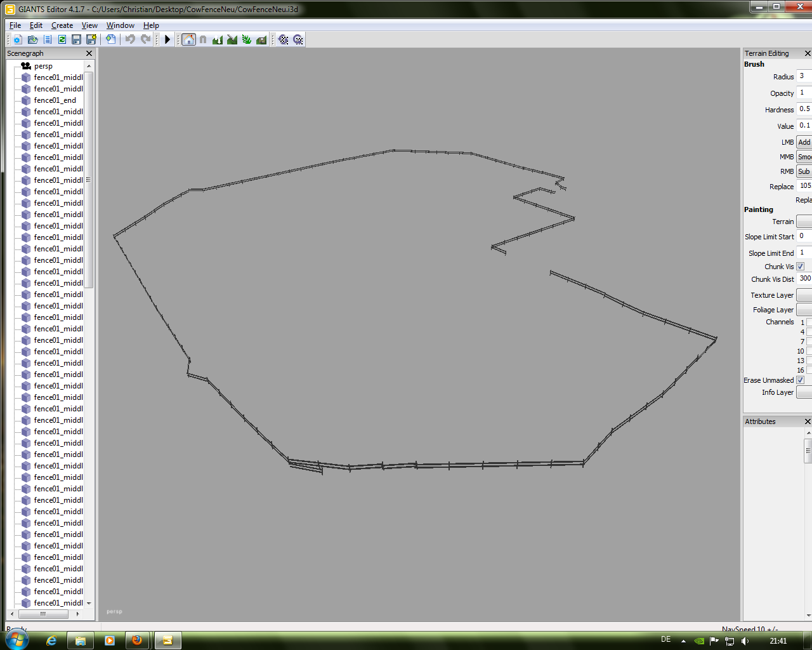Select the fence01_end node in Scenegraph
This screenshot has height=650, width=812.
click(x=55, y=100)
